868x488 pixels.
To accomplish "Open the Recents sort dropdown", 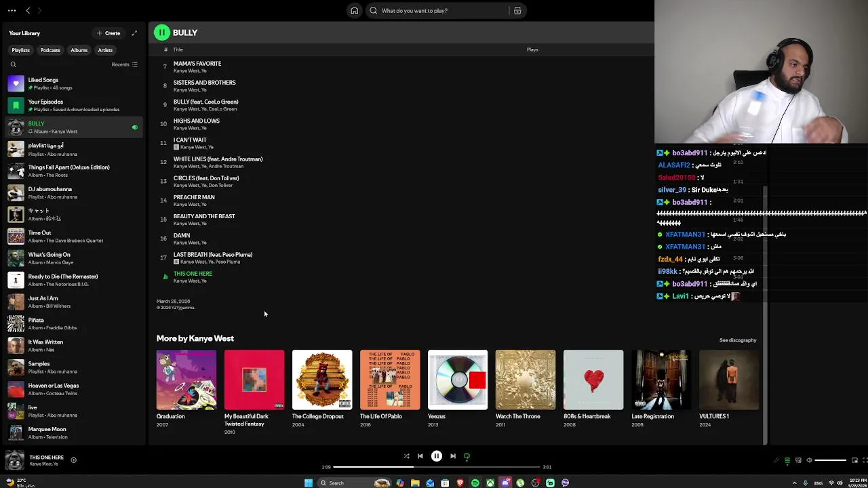I will click(x=124, y=64).
